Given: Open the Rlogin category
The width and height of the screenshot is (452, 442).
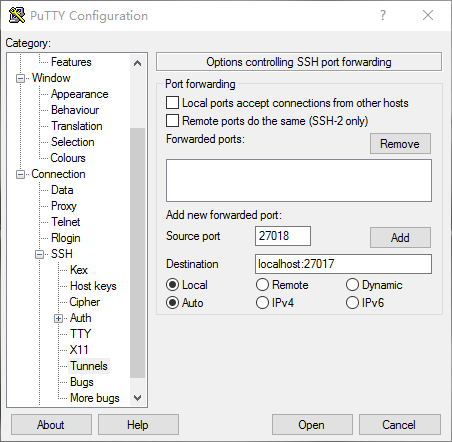Looking at the screenshot, I should (x=66, y=238).
